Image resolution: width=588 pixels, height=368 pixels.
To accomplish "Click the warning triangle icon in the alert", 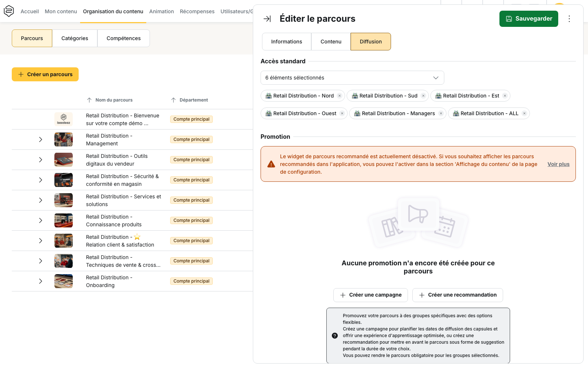I will tap(271, 164).
